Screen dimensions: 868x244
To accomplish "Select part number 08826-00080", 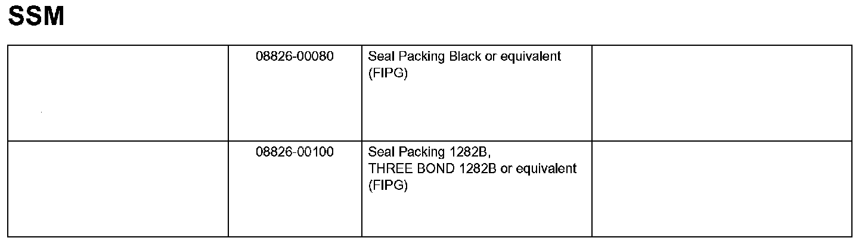I will [294, 57].
